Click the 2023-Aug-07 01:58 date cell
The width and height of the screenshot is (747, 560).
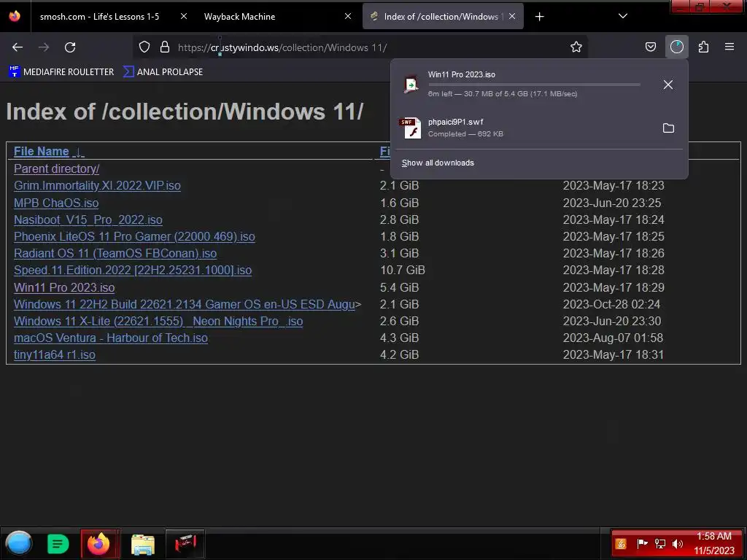point(613,338)
